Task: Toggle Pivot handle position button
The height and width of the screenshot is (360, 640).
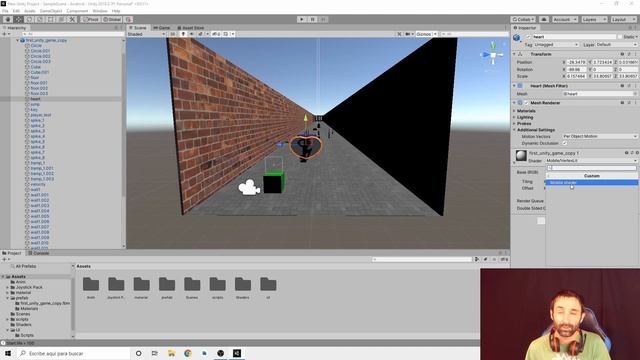Action: 90,19
